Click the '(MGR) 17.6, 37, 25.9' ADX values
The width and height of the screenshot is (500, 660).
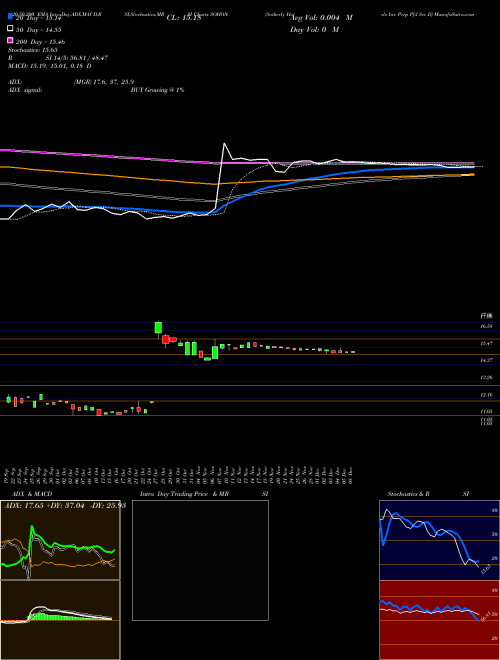click(x=104, y=82)
